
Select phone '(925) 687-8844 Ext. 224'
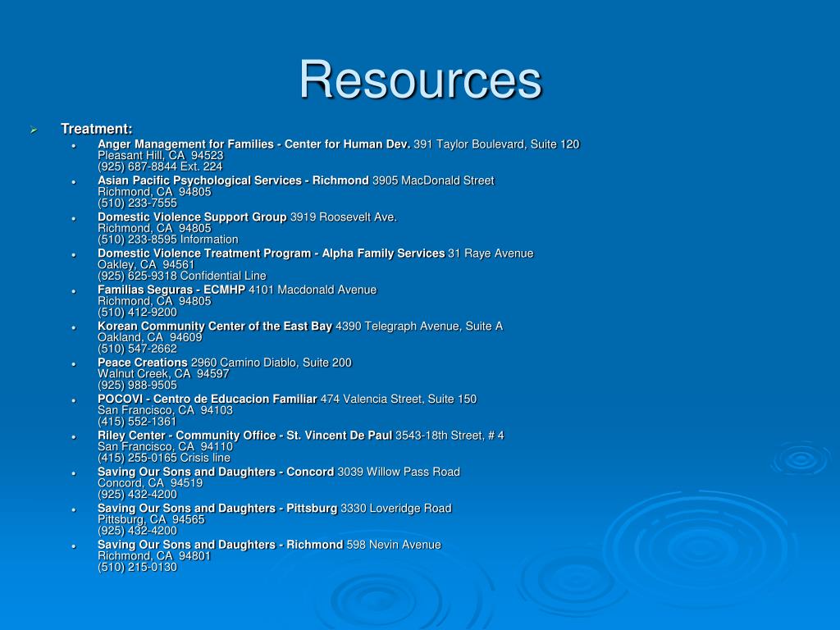coord(160,167)
